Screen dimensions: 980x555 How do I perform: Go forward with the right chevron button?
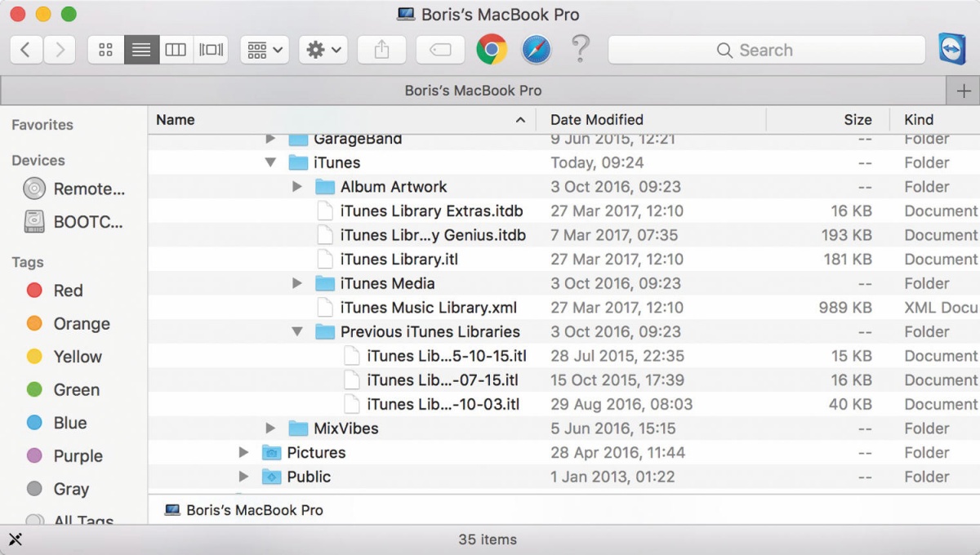click(60, 50)
